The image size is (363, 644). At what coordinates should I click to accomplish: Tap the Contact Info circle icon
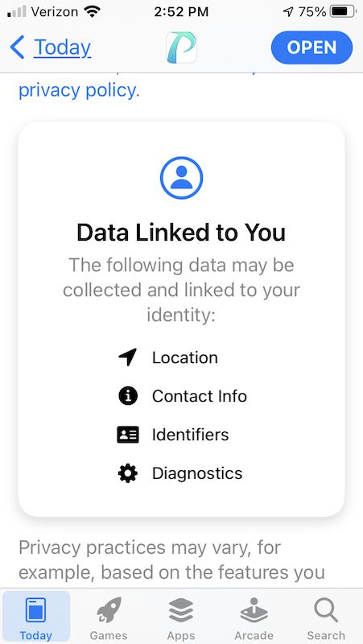[128, 396]
